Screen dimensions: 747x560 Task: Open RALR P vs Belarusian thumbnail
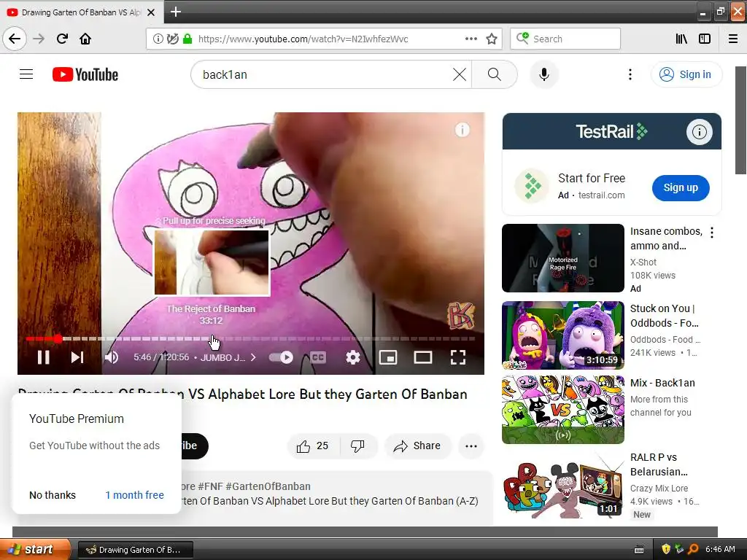(x=562, y=484)
